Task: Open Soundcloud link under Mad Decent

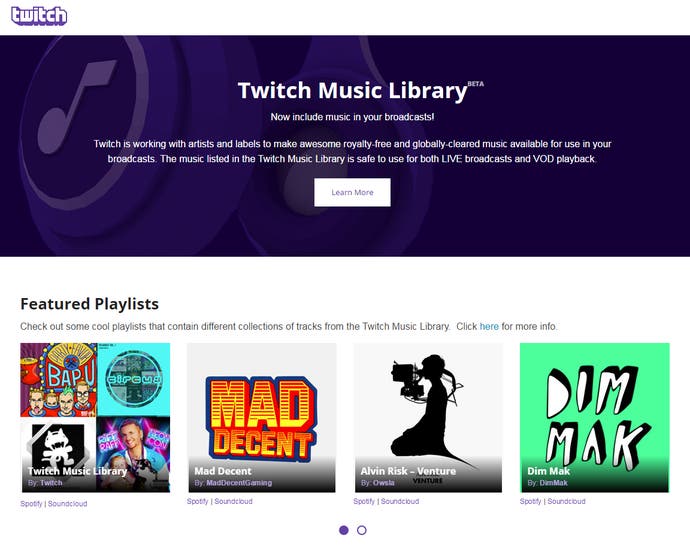Action: [x=233, y=501]
